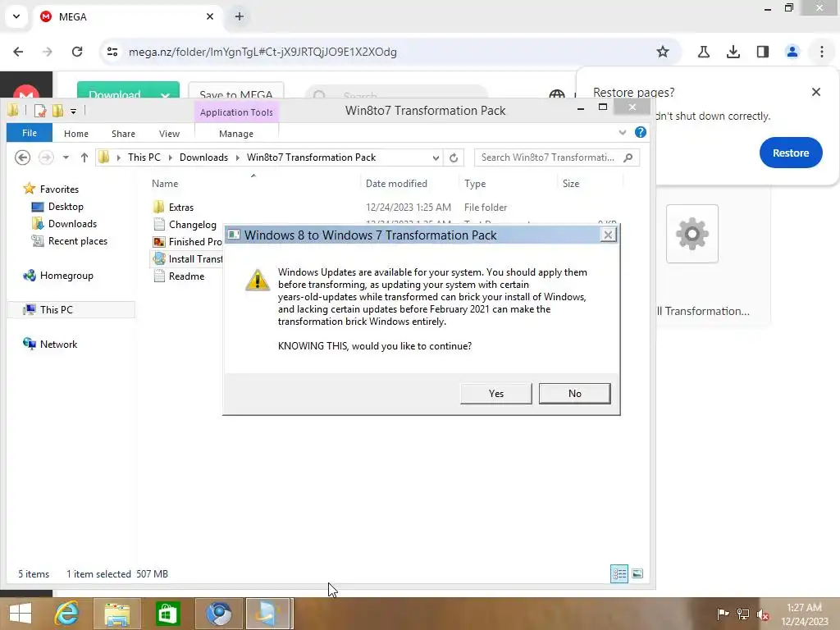Open Chrome profile icon
The height and width of the screenshot is (630, 840).
coord(792,52)
